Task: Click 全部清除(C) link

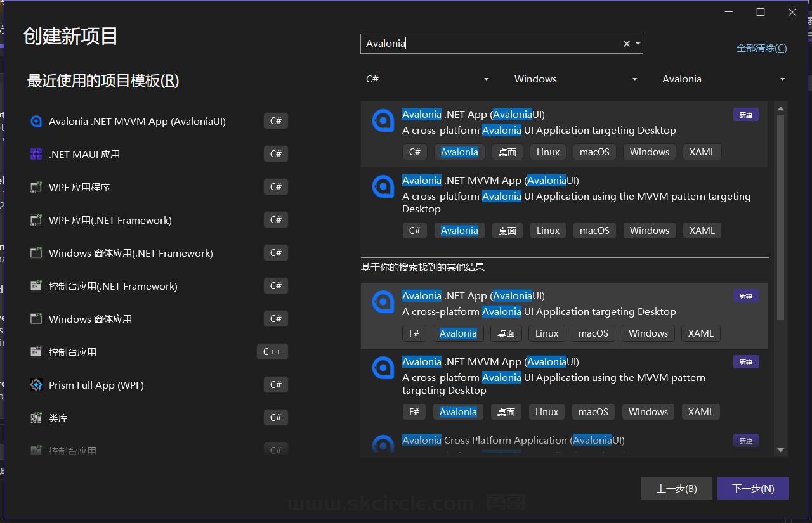Action: pos(761,48)
